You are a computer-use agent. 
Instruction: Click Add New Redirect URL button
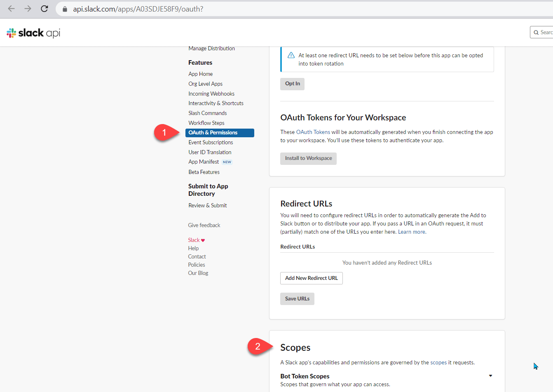[312, 278]
